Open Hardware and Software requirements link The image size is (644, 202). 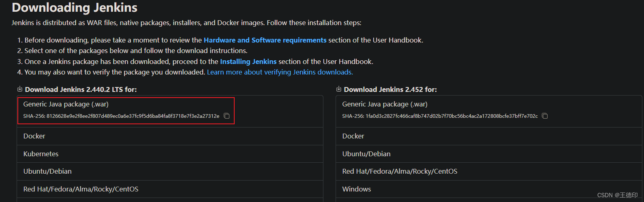tap(265, 40)
